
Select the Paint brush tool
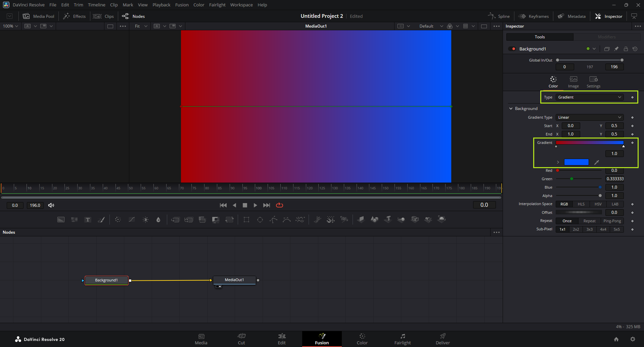(x=101, y=220)
